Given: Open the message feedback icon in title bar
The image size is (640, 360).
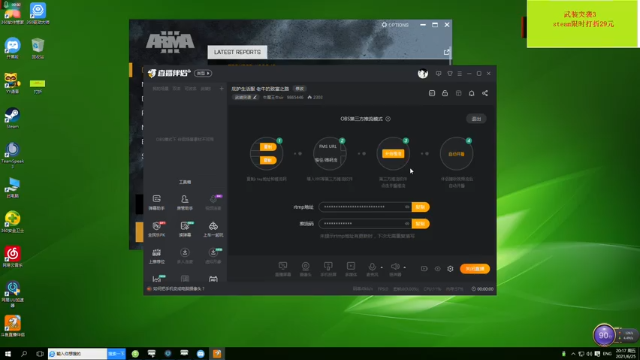Looking at the screenshot, I should click(x=438, y=73).
